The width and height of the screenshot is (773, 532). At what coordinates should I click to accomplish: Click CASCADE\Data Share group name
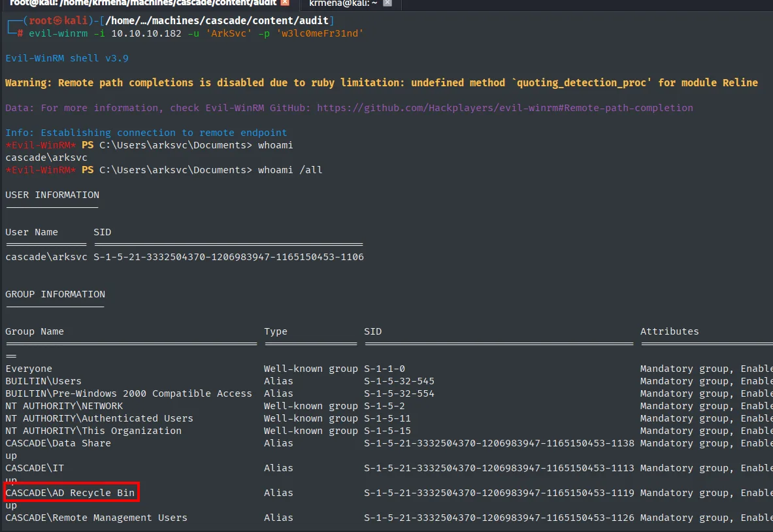(58, 442)
